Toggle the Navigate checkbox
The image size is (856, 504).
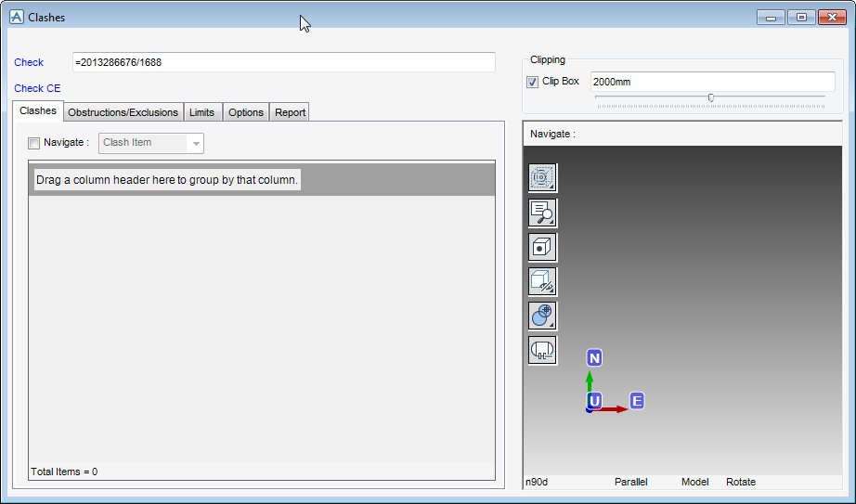point(33,143)
